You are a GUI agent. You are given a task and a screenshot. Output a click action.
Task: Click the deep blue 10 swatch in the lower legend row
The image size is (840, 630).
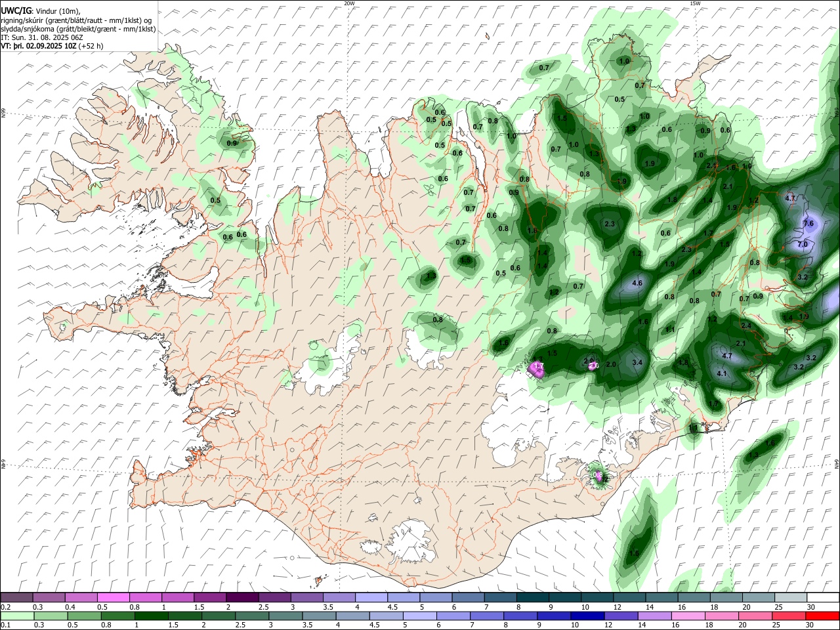click(587, 616)
